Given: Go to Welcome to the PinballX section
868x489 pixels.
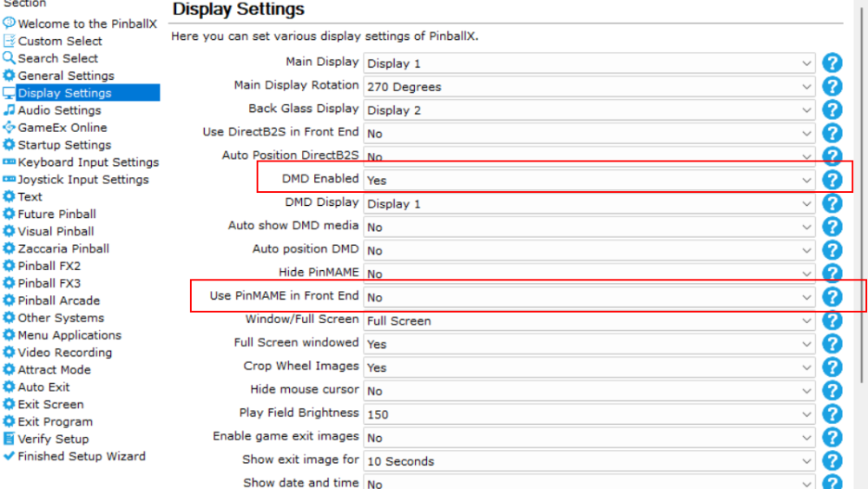Looking at the screenshot, I should (x=88, y=23).
